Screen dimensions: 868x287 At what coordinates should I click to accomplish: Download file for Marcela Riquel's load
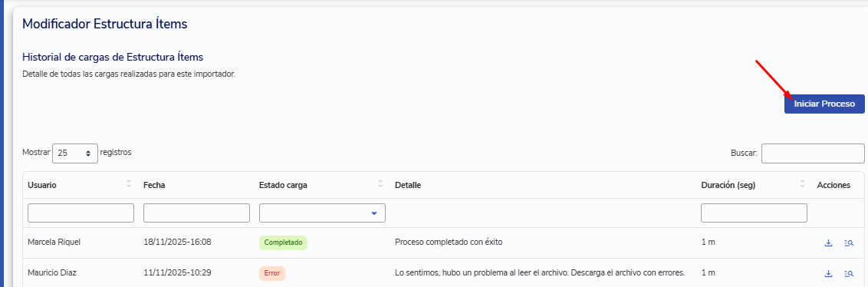pyautogui.click(x=829, y=242)
